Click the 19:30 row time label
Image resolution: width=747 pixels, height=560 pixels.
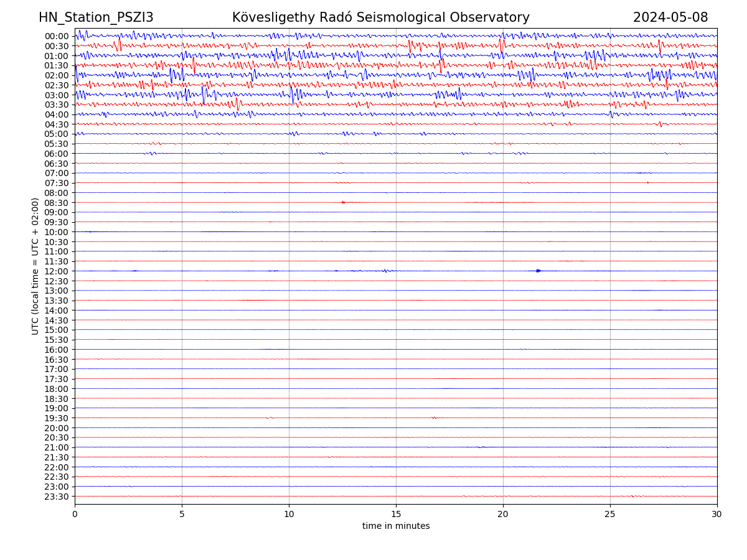pyautogui.click(x=57, y=418)
